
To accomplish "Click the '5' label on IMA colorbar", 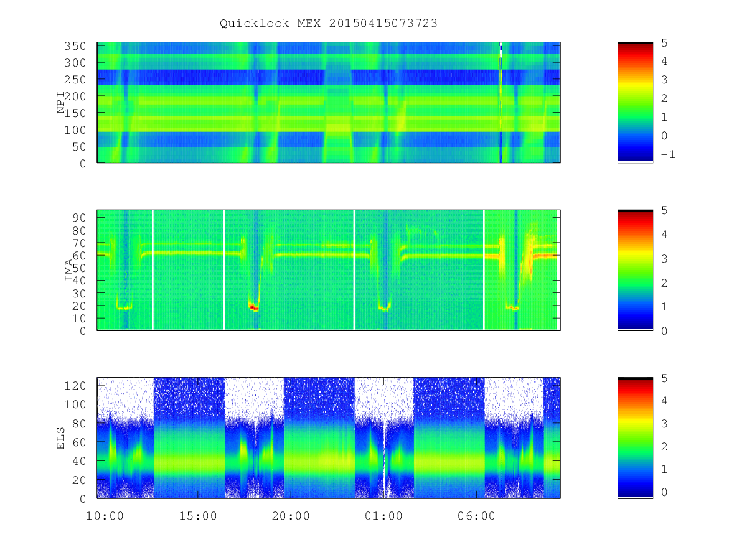I will click(x=664, y=210).
